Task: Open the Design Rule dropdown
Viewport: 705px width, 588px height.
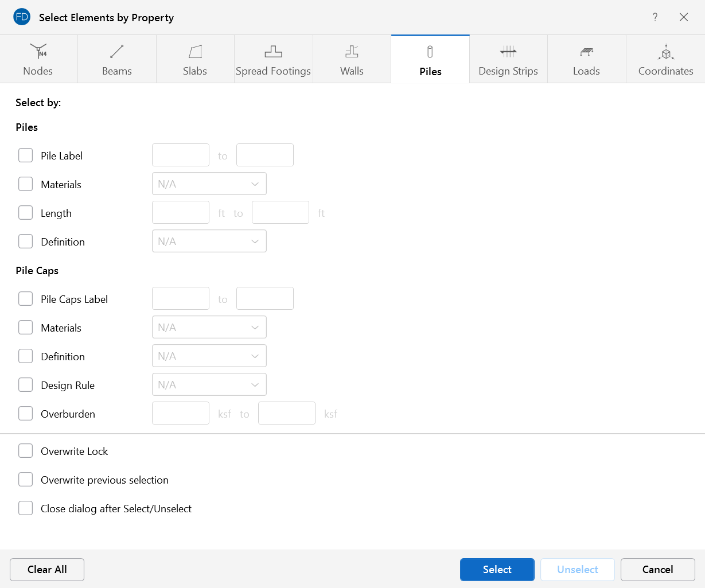Action: pyautogui.click(x=209, y=385)
